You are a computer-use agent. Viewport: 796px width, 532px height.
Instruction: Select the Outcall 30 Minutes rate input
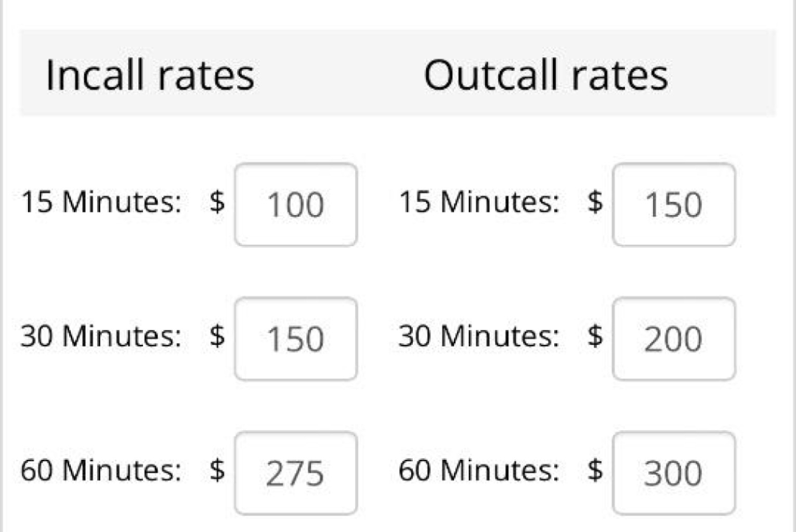pos(674,339)
